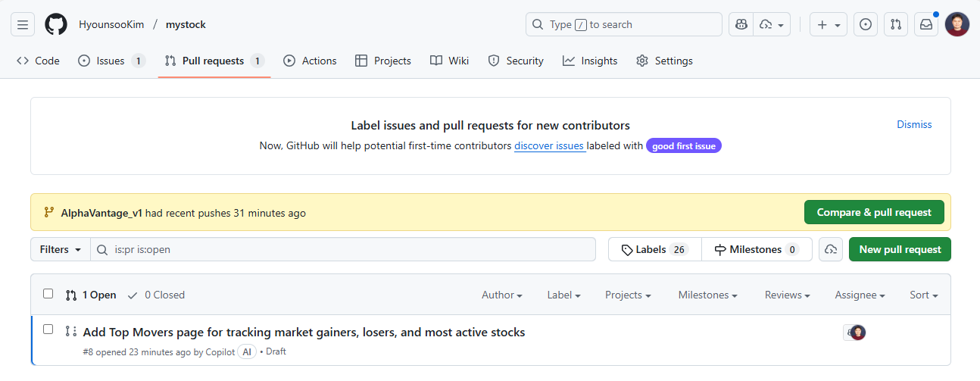The width and height of the screenshot is (980, 381).
Task: Dismiss the new contributors banner
Action: 914,124
